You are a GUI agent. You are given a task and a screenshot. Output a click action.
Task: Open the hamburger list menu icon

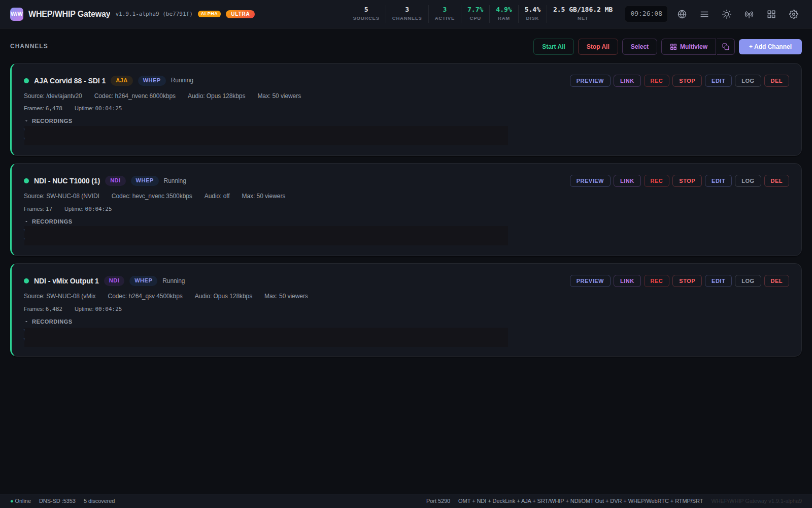tap(704, 14)
